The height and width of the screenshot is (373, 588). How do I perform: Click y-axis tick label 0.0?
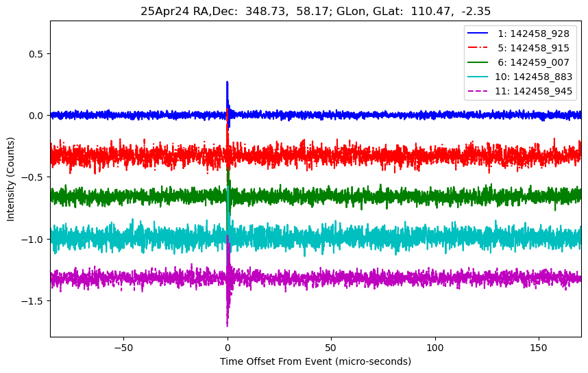click(x=36, y=116)
